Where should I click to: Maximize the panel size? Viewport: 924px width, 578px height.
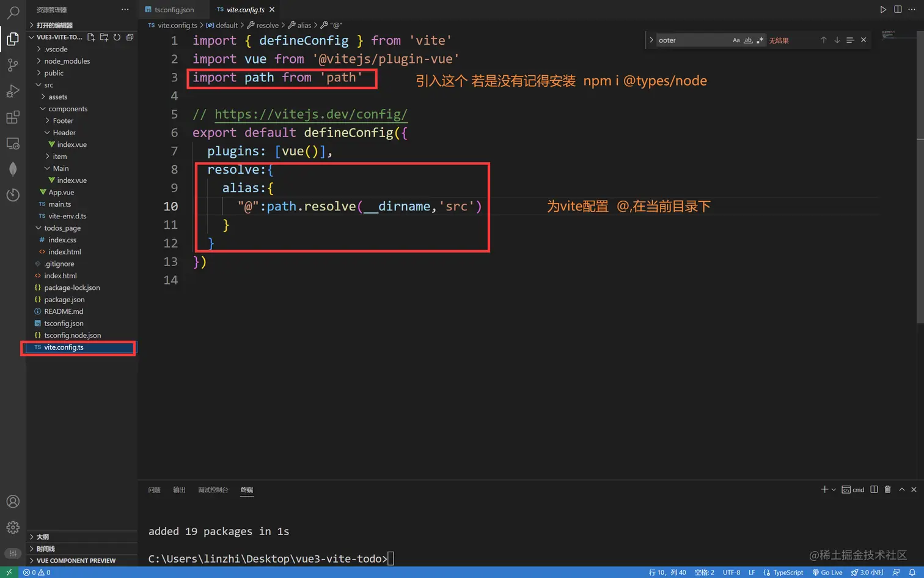tap(901, 489)
